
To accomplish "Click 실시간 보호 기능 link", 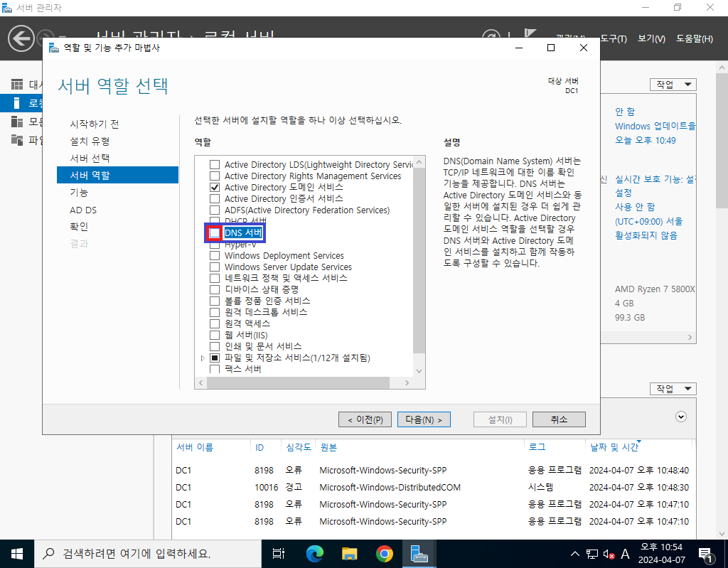I will click(x=655, y=179).
